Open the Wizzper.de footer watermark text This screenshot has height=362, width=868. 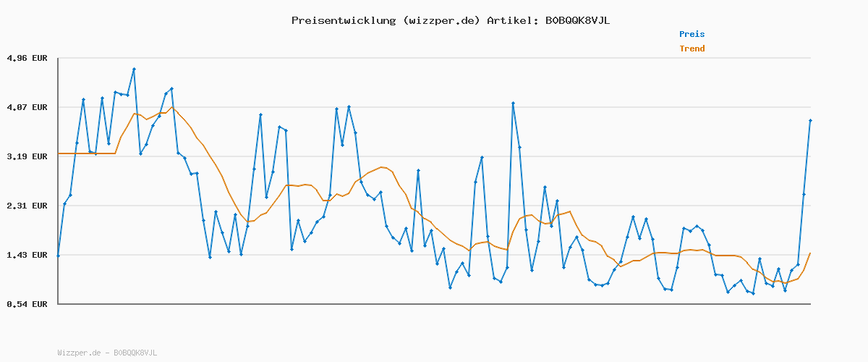(x=107, y=353)
